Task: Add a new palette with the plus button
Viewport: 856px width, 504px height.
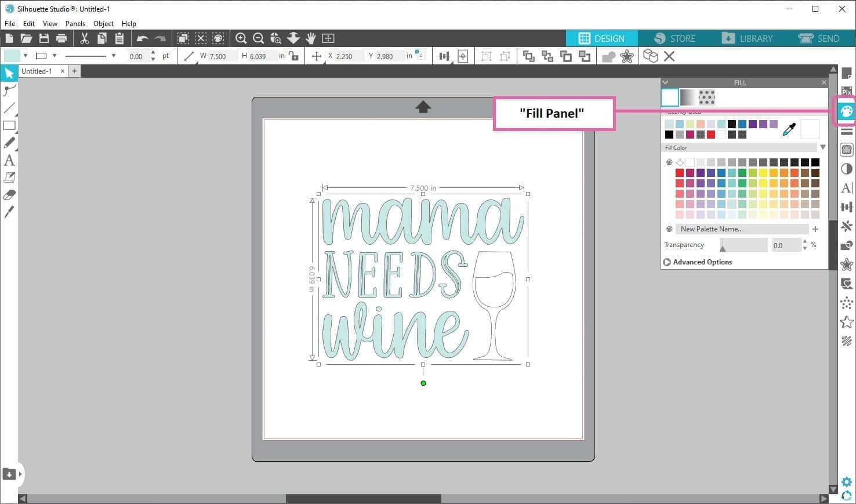Action: pyautogui.click(x=815, y=229)
